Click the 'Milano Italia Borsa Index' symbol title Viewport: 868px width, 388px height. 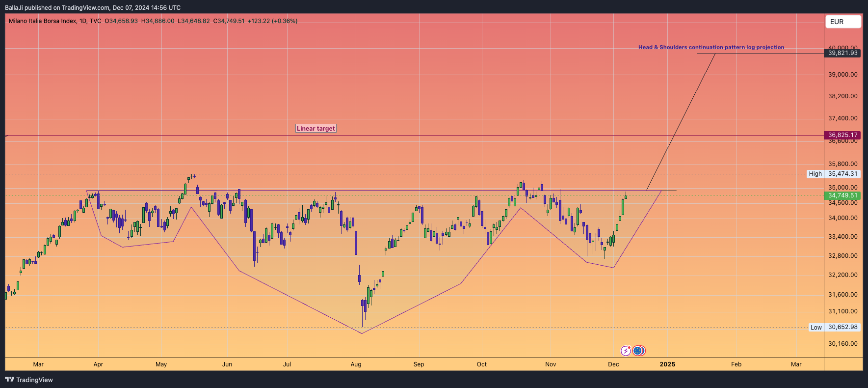[x=43, y=21]
